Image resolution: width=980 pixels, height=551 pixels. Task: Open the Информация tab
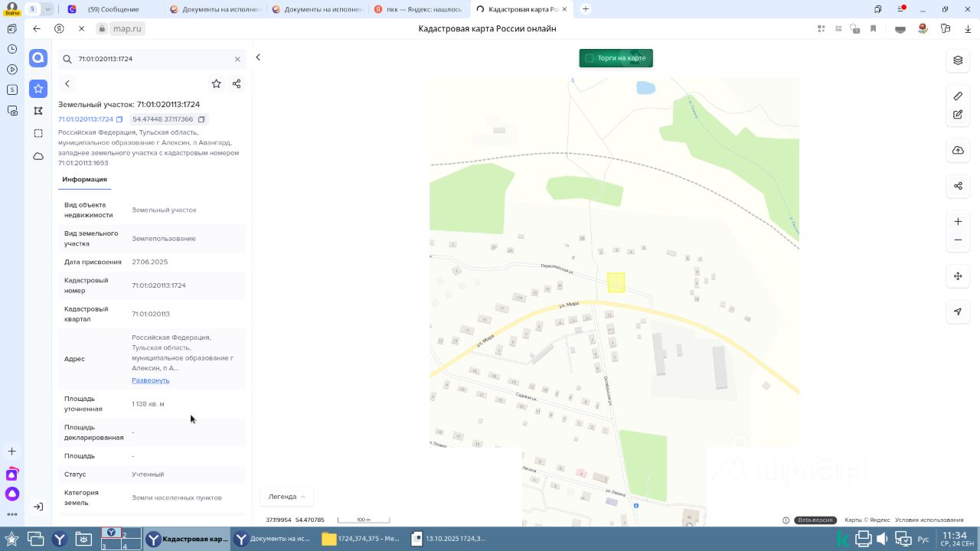pos(84,179)
